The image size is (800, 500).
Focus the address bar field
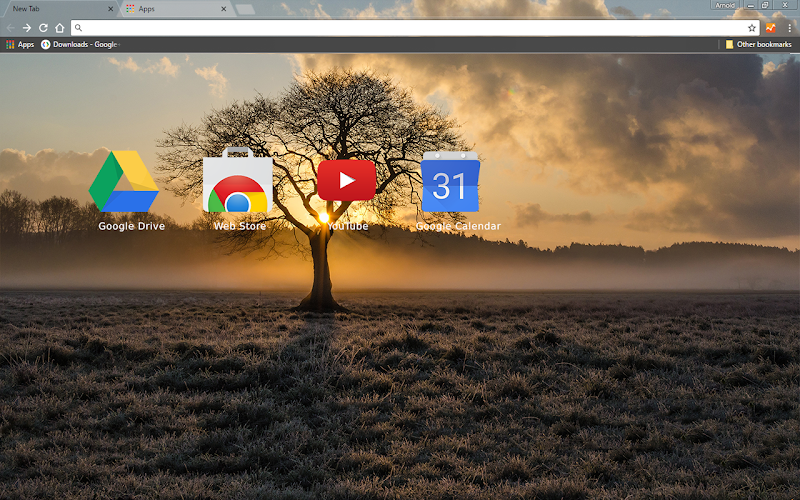coord(413,28)
